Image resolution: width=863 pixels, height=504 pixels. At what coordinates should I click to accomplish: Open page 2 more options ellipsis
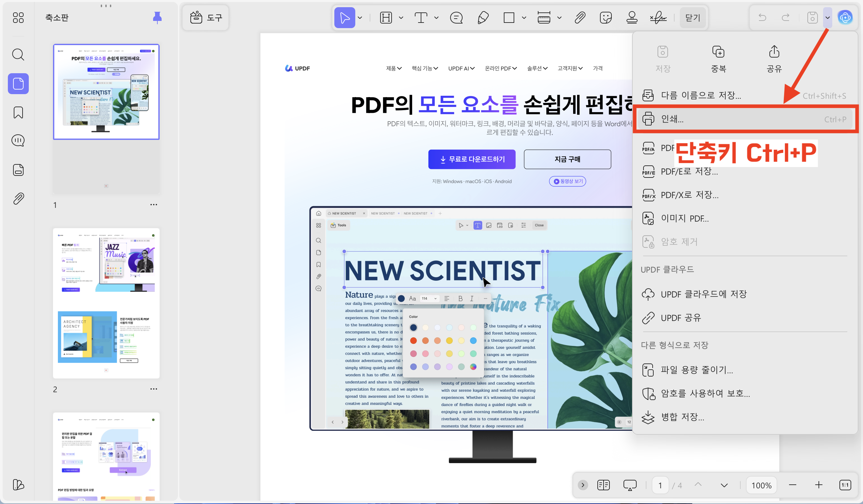coord(153,389)
